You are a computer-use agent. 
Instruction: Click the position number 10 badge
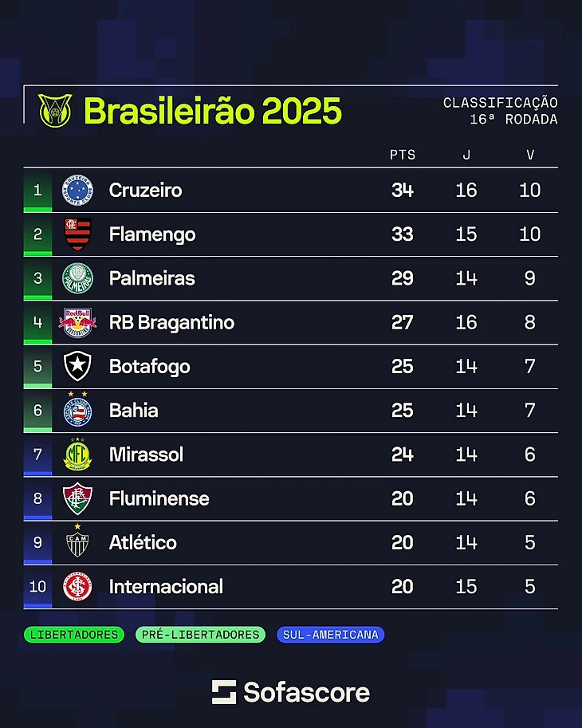pyautogui.click(x=37, y=587)
